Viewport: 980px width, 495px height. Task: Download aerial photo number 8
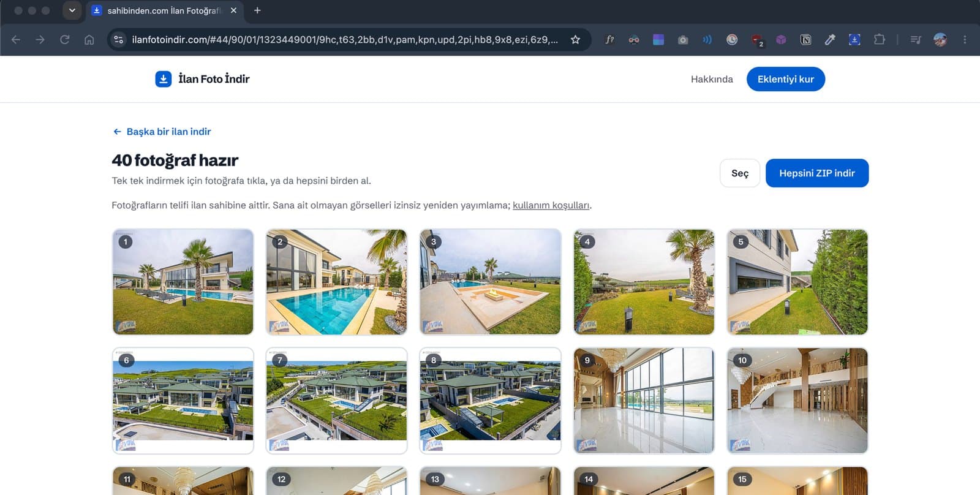click(490, 401)
